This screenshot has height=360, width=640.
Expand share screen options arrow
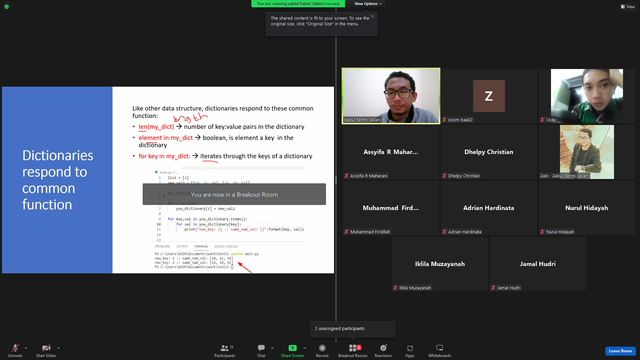coord(305,348)
